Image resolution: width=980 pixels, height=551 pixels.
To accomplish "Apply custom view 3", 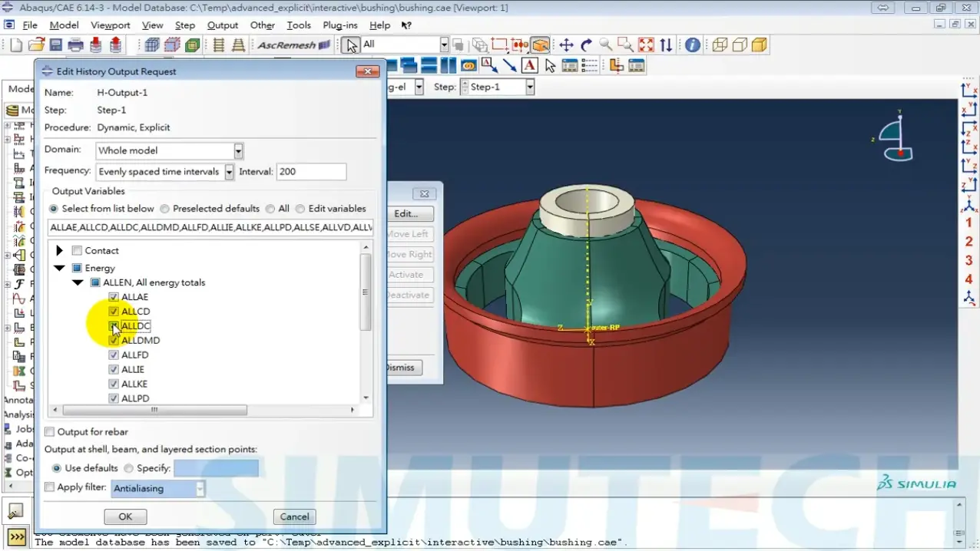I will [x=969, y=260].
